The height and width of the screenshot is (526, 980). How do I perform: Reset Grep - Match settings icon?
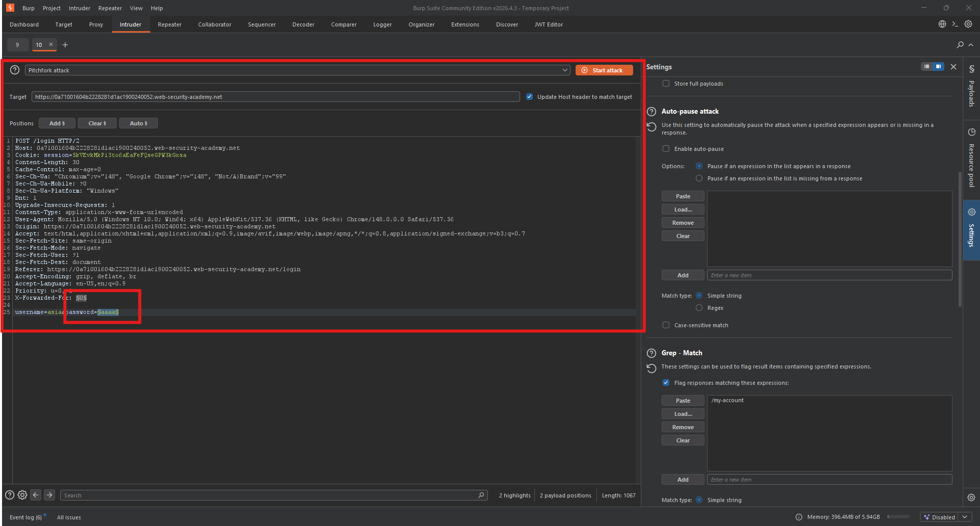(x=651, y=368)
